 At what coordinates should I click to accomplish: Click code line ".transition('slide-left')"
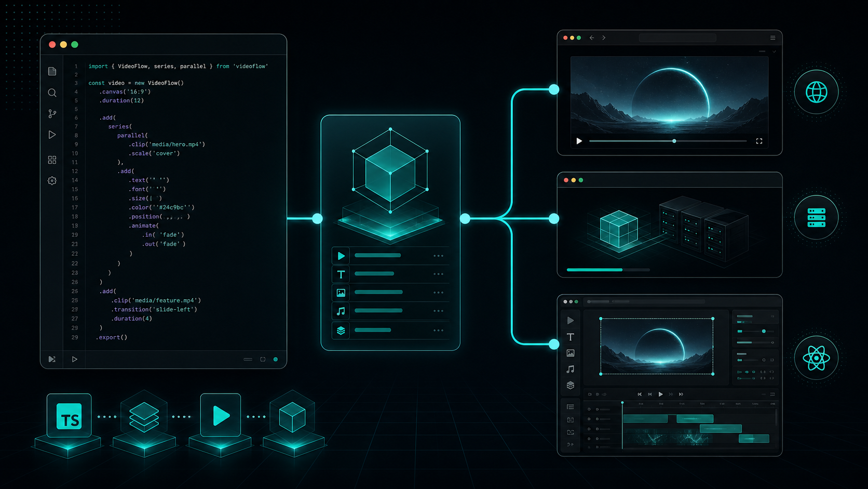tap(154, 310)
